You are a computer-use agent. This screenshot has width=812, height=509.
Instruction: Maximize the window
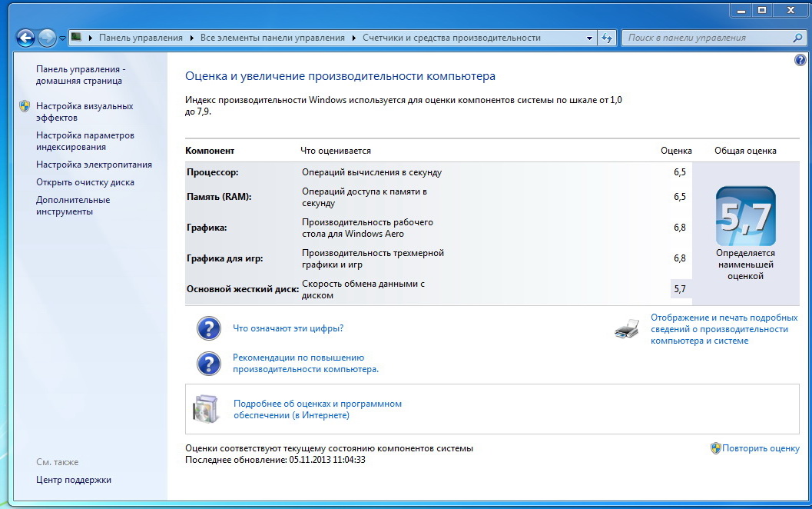(x=762, y=10)
